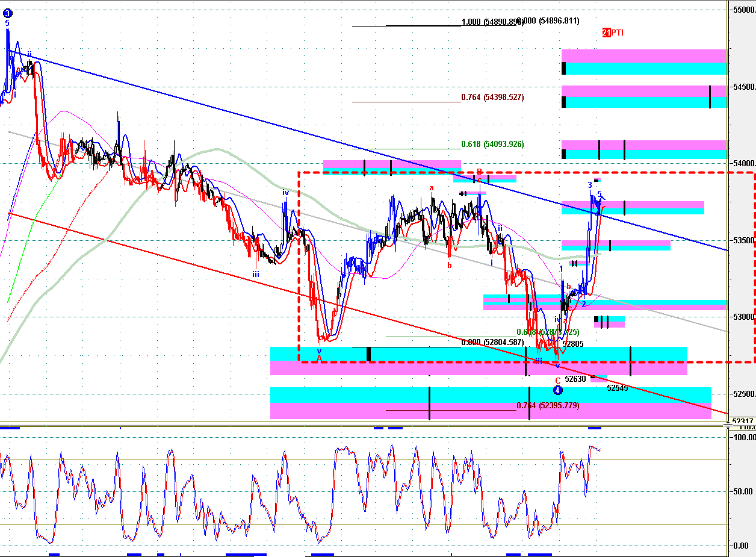Click the 0.000 (54896.811) Fibonacci label
The image size is (756, 557).
[x=549, y=21]
